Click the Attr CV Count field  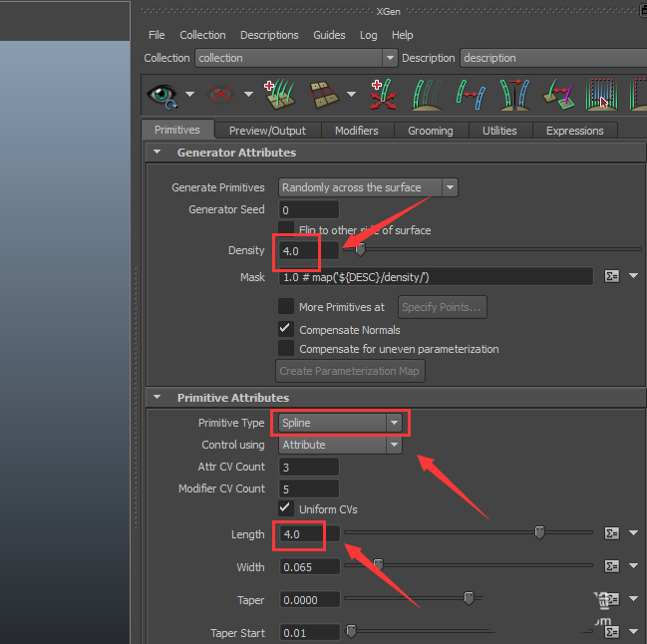[x=309, y=467]
